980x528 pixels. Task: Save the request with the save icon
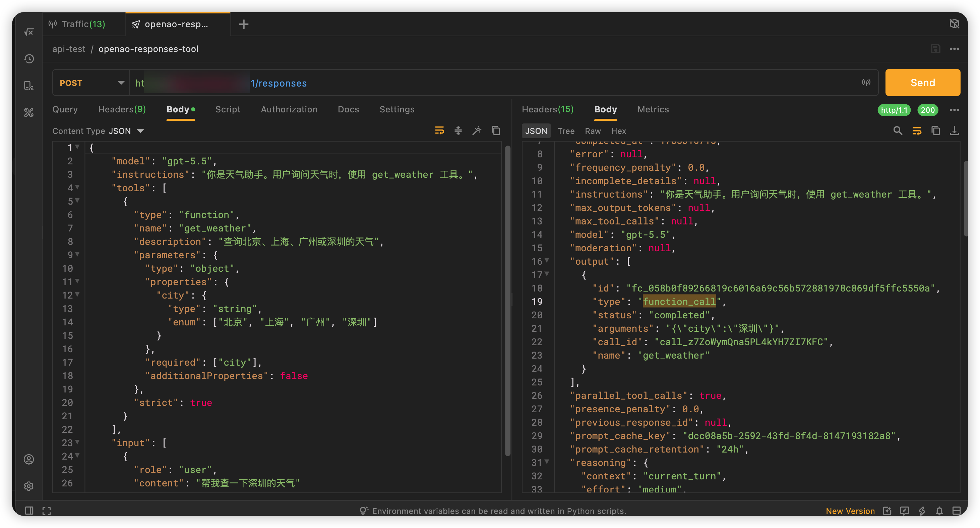[x=935, y=49]
